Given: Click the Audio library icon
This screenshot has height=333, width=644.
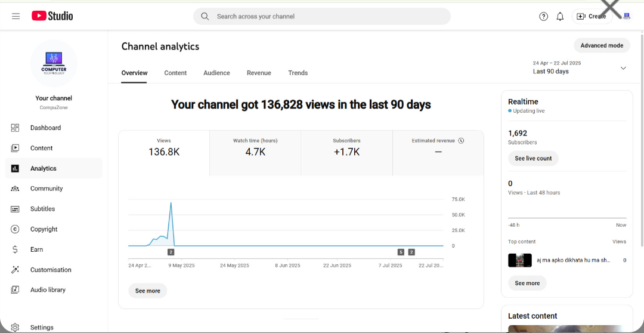Looking at the screenshot, I should click(15, 290).
